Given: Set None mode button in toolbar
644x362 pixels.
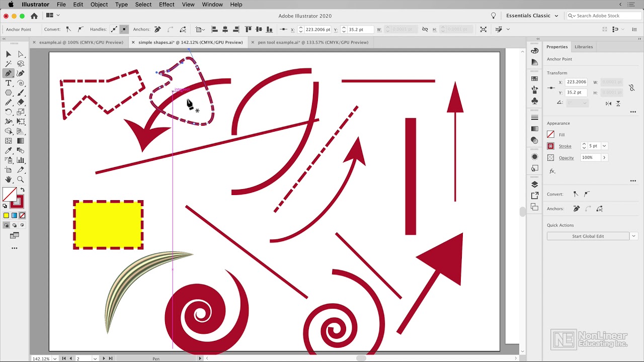Looking at the screenshot, I should [22, 215].
